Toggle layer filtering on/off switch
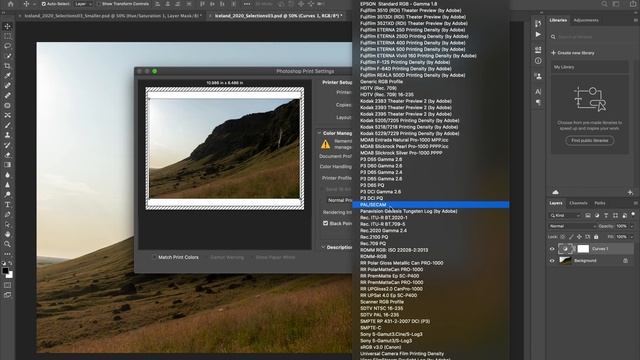 point(633,214)
